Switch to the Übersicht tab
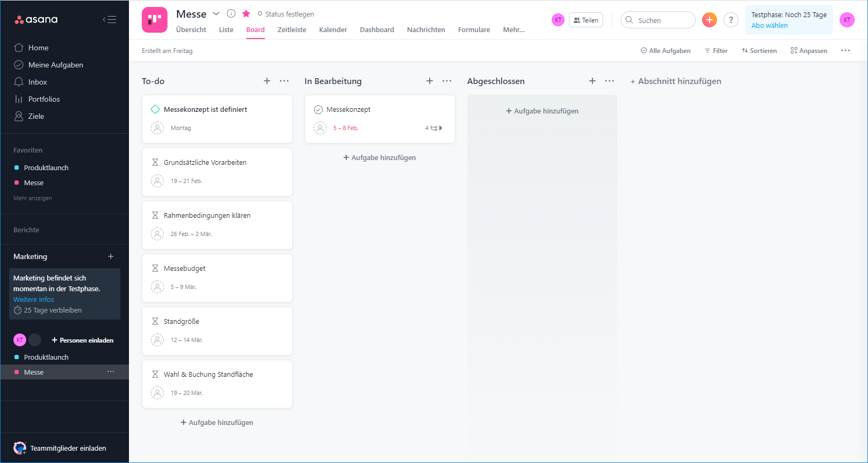Image resolution: width=868 pixels, height=463 pixels. 191,29
